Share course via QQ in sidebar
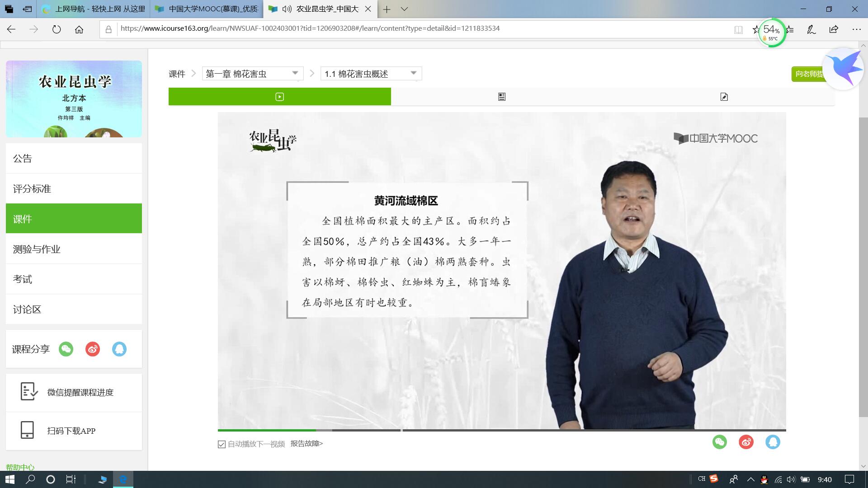868x488 pixels. (x=119, y=349)
